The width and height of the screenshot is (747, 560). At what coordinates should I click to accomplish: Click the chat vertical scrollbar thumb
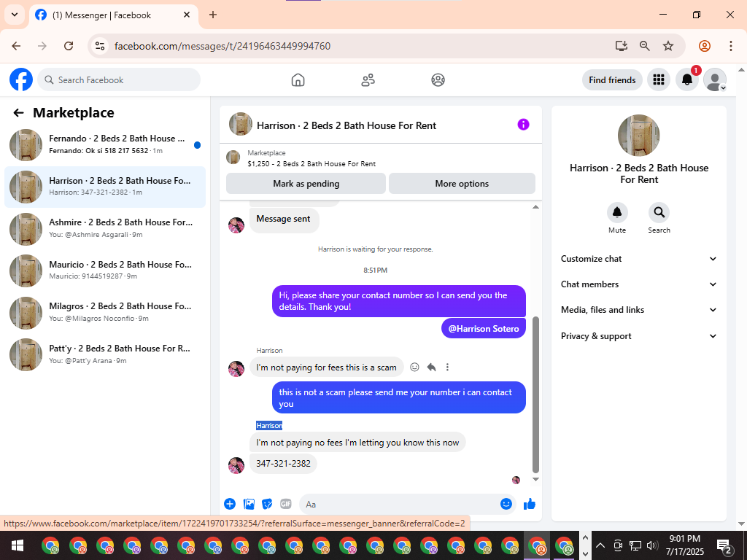[535, 394]
